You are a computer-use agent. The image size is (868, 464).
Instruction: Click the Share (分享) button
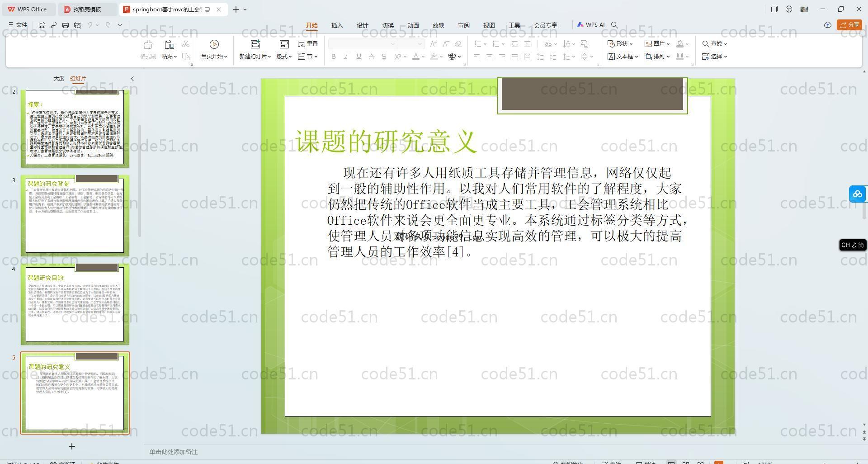[x=849, y=25]
